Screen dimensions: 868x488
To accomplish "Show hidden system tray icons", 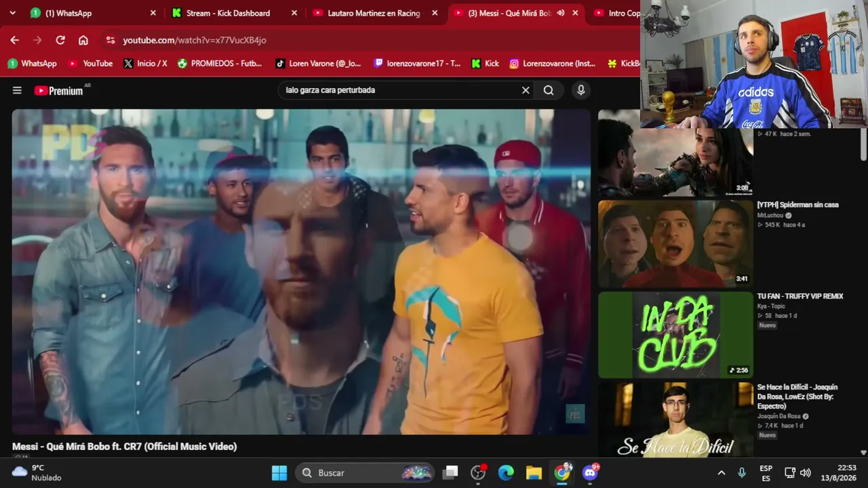I will tap(722, 472).
